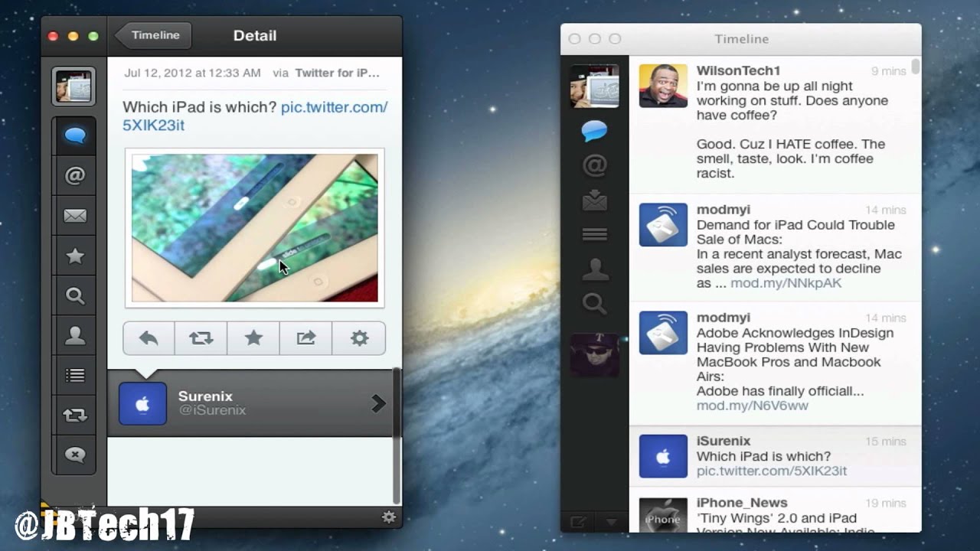
Task: Open Surenix profile row chevron
Action: 378,403
